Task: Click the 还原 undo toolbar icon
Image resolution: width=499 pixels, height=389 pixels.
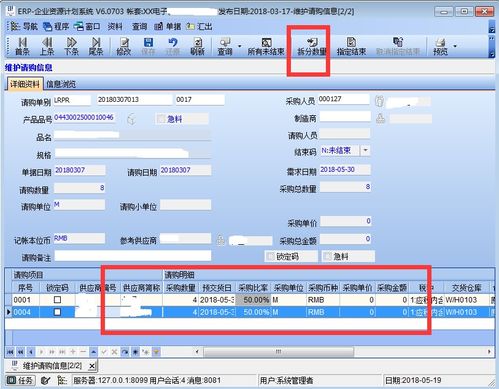Action: pos(173,46)
